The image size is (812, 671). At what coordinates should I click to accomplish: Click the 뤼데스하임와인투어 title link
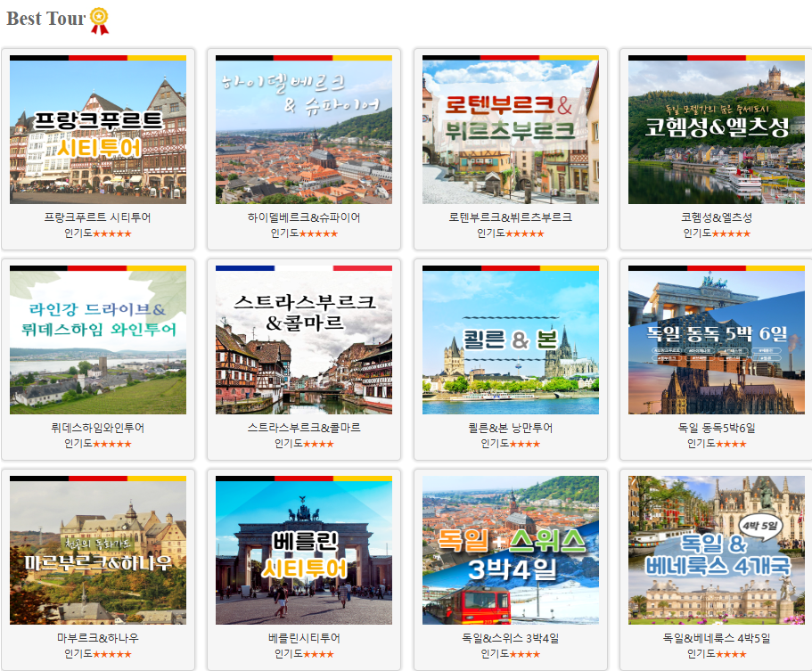pos(98,428)
